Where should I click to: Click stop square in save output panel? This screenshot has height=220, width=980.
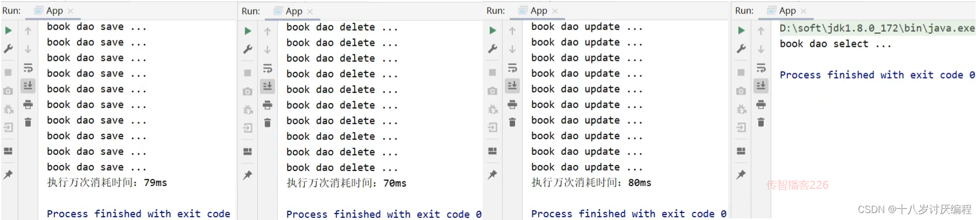point(8,72)
